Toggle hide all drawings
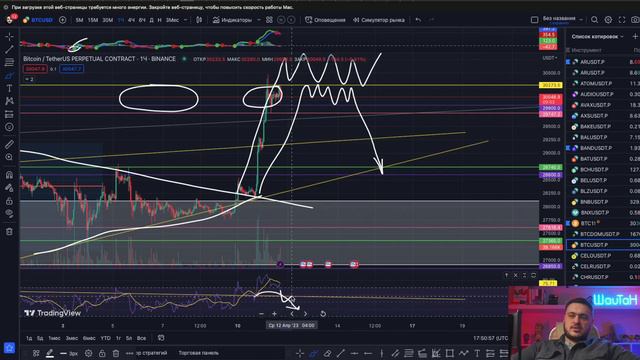 click(9, 213)
